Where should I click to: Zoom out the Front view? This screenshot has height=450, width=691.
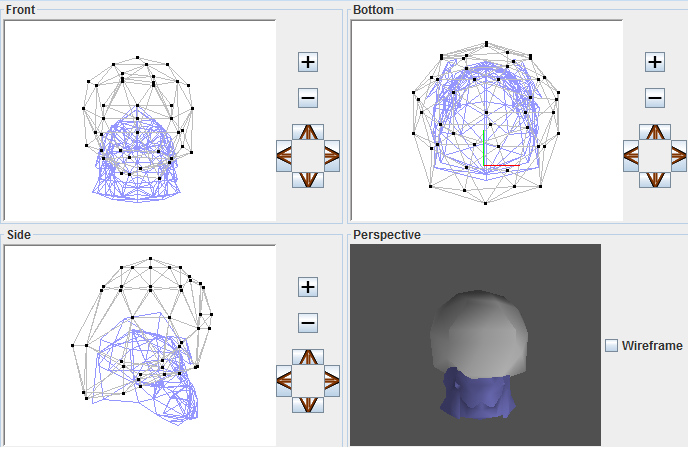pyautogui.click(x=308, y=98)
